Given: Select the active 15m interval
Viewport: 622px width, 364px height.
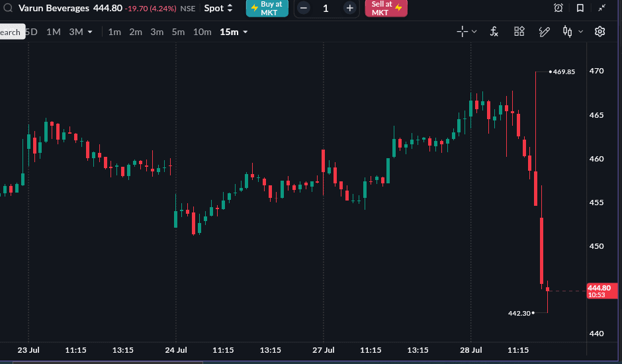Looking at the screenshot, I should tap(230, 32).
